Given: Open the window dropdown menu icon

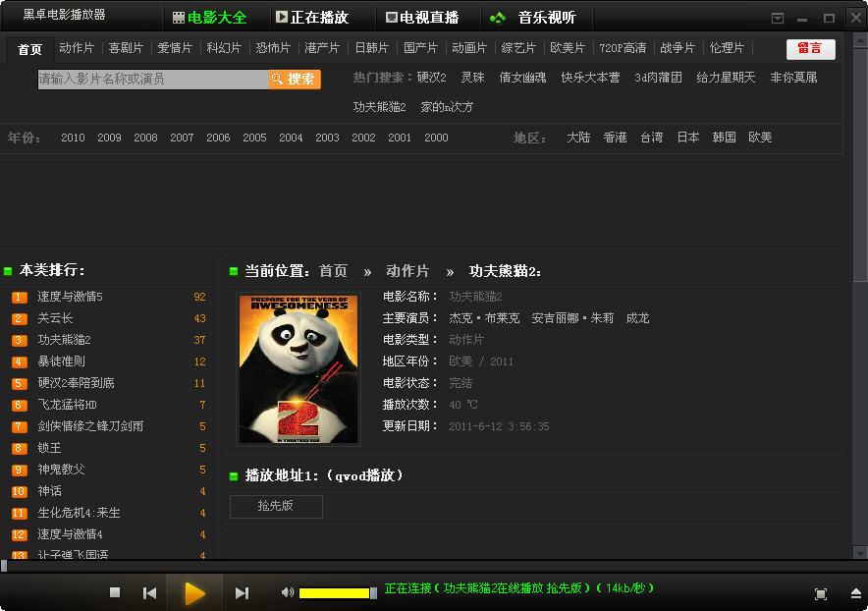Looking at the screenshot, I should (778, 19).
